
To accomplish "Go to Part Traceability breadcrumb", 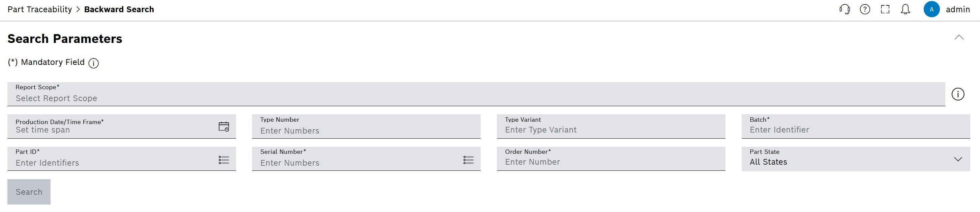I will [39, 9].
